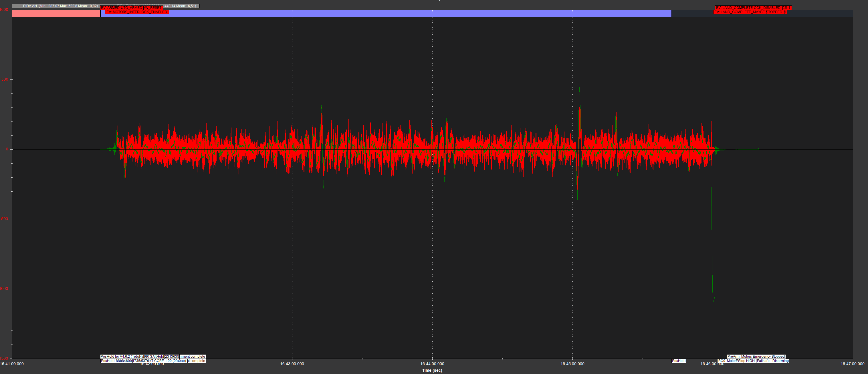The image size is (868, 374).
Task: Click the AltHold mode label
Action: (158, 357)
